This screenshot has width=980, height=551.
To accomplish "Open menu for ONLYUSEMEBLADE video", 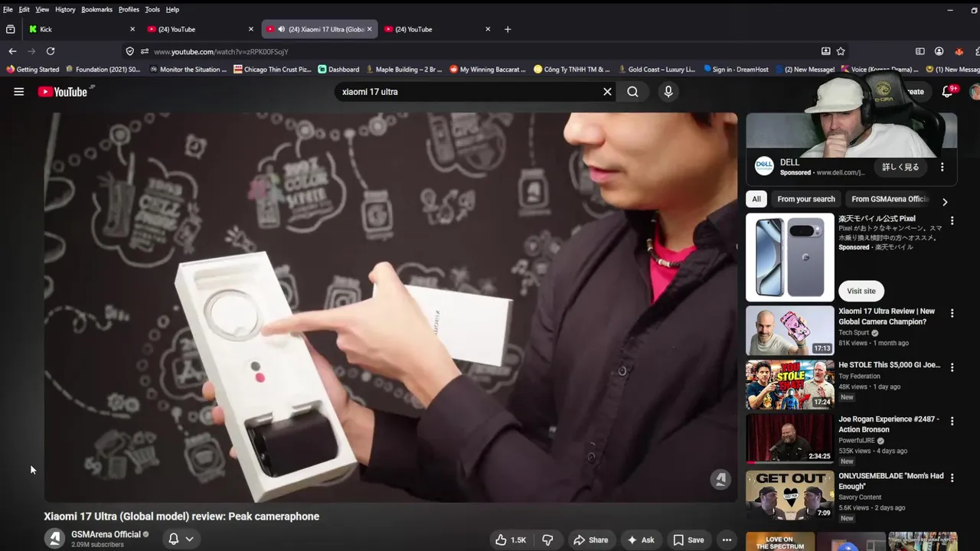I will pyautogui.click(x=952, y=478).
